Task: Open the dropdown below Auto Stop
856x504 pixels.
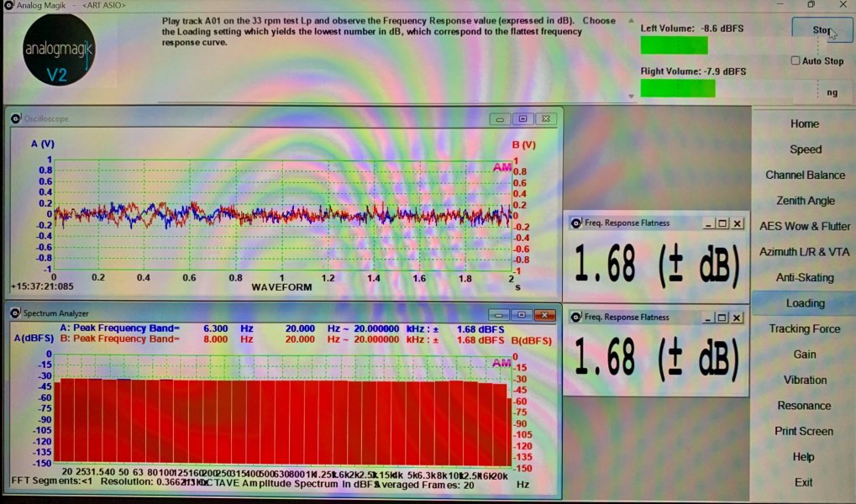Action: pyautogui.click(x=822, y=91)
